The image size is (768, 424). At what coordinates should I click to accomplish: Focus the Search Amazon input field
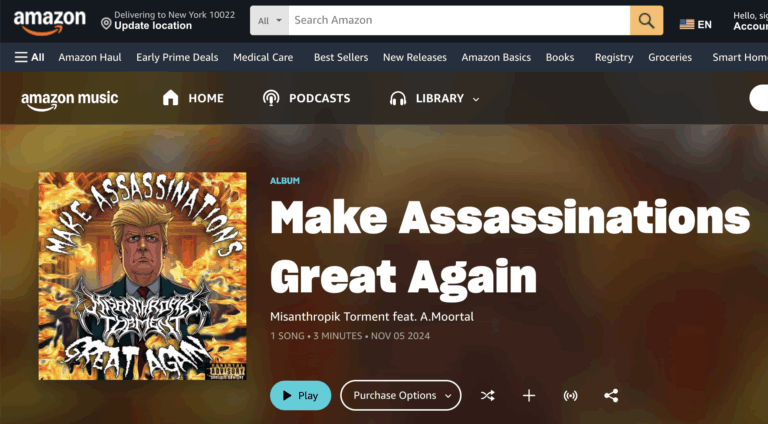459,21
